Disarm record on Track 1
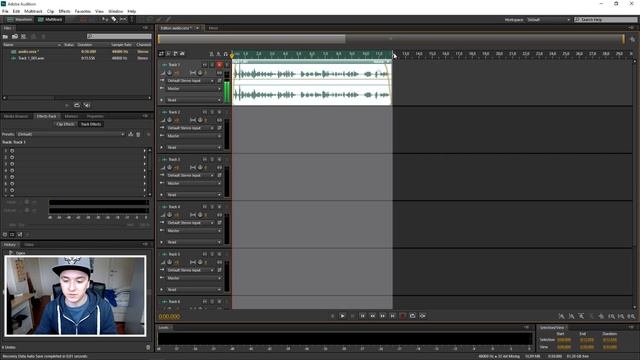 (219, 64)
